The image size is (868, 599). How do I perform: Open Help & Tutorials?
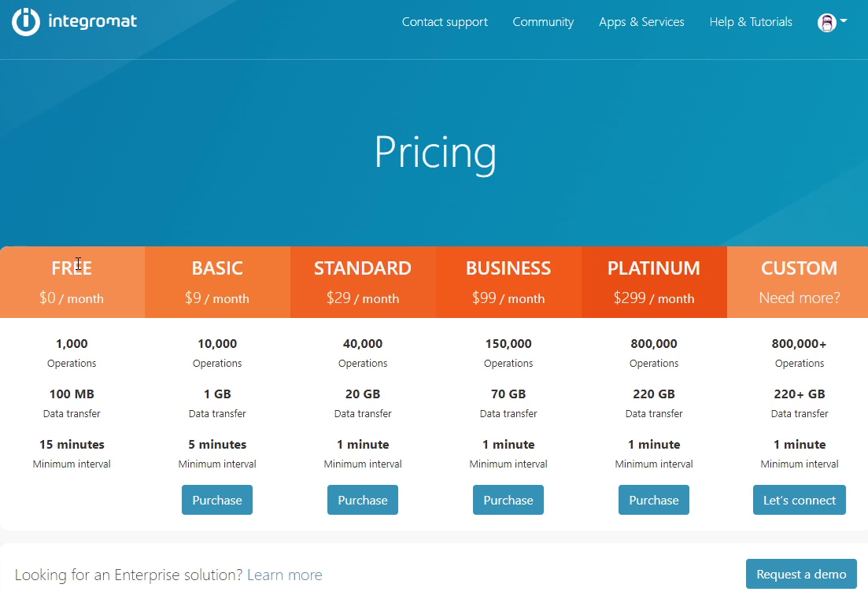(750, 22)
